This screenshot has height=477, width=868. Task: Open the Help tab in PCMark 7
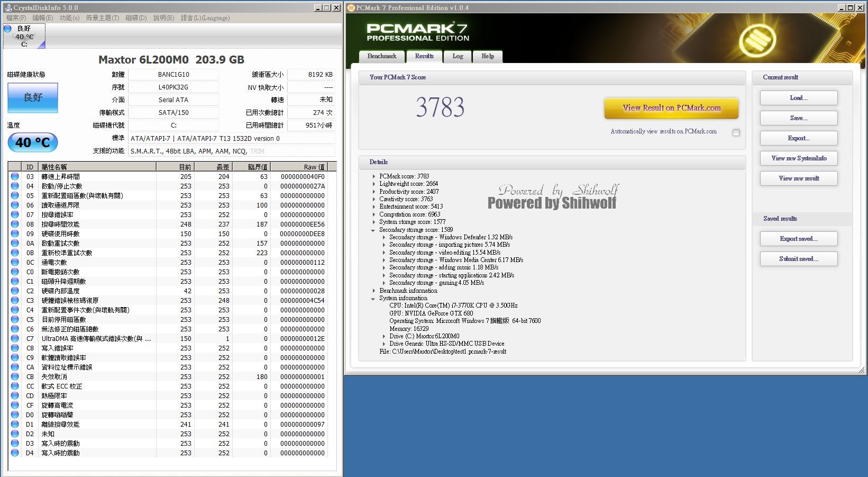point(488,56)
